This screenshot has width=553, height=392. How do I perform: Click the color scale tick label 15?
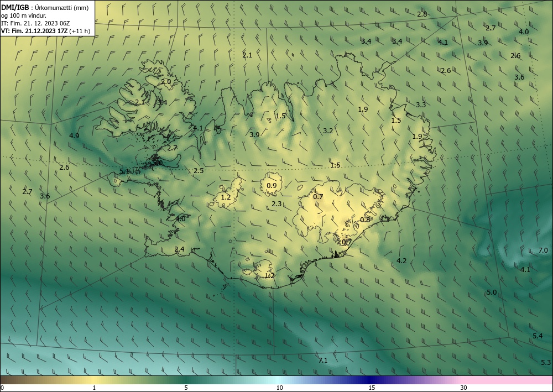(372, 388)
